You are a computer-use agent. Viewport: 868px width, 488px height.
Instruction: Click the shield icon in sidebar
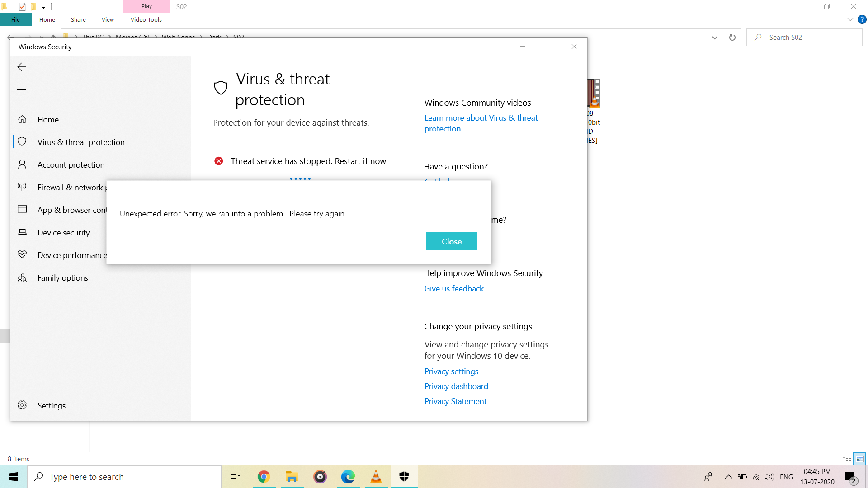[22, 141]
